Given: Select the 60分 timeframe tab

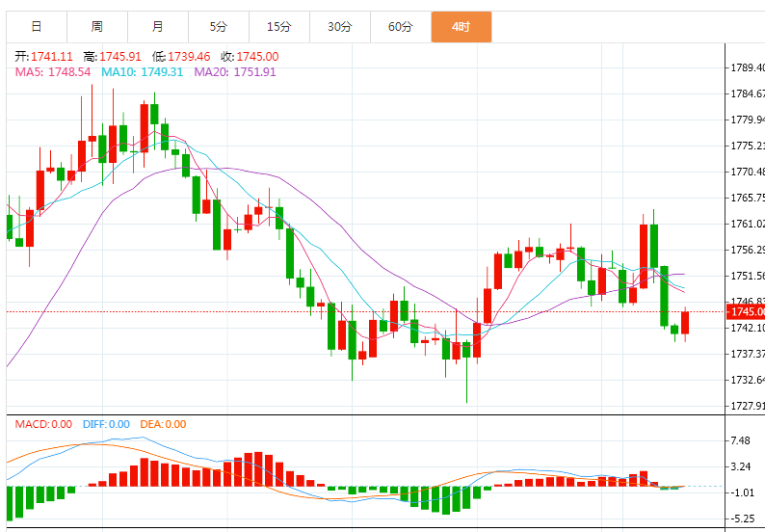Looking at the screenshot, I should (401, 27).
